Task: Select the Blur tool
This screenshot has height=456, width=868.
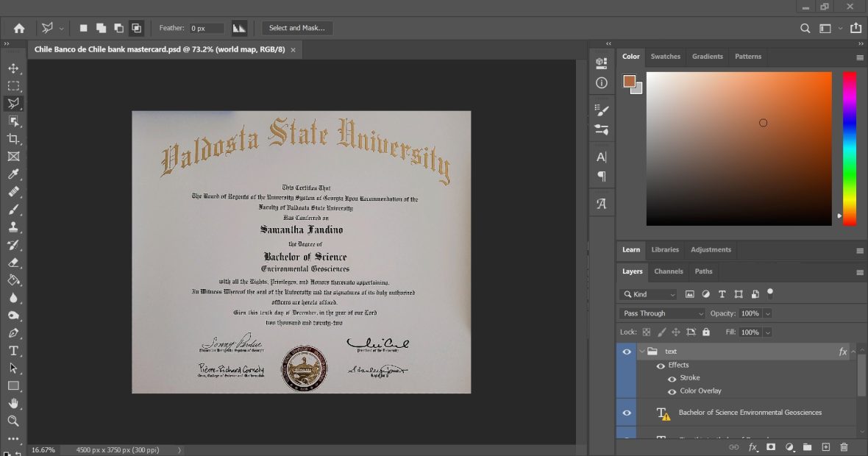Action: tap(13, 298)
